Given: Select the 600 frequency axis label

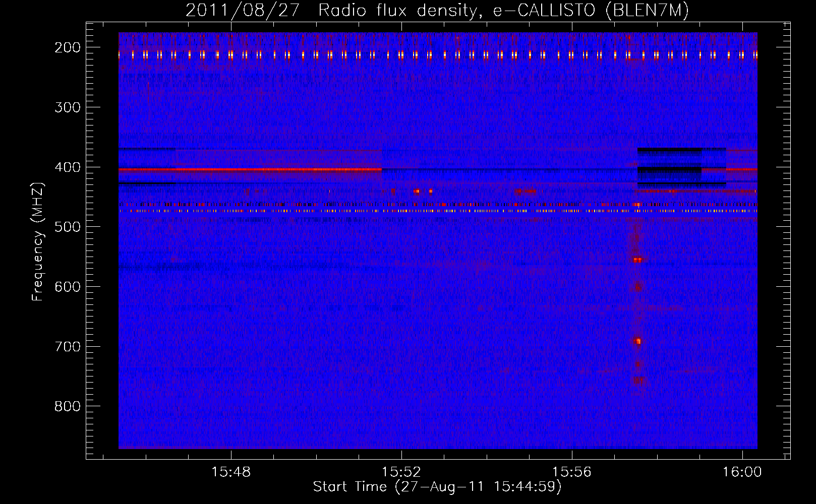Looking at the screenshot, I should click(x=68, y=287).
